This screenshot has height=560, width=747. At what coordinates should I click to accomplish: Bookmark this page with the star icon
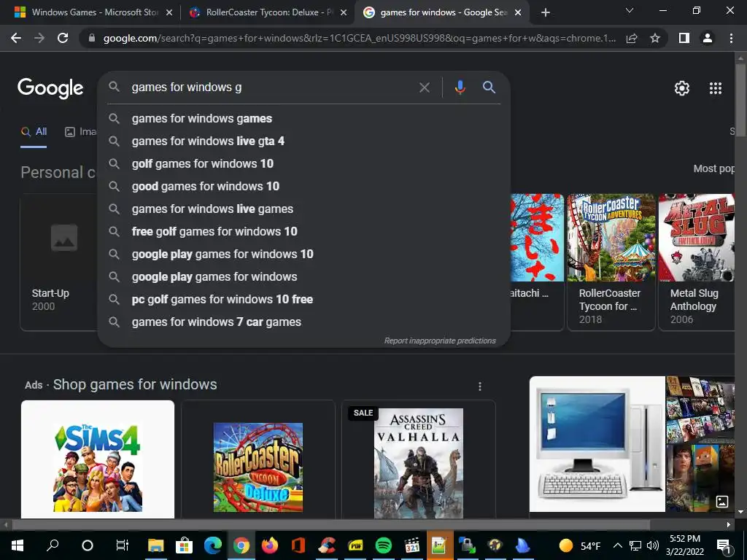[x=655, y=38]
